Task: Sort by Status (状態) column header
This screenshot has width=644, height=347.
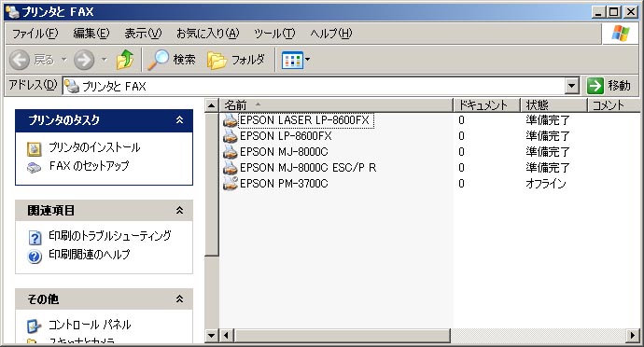Action: pyautogui.click(x=553, y=105)
